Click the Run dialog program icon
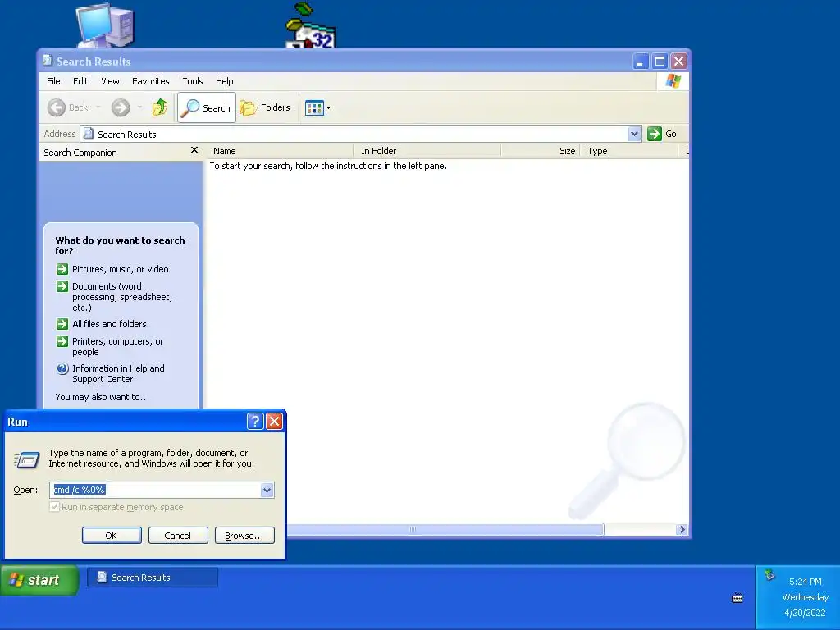The height and width of the screenshot is (630, 840). (27, 460)
